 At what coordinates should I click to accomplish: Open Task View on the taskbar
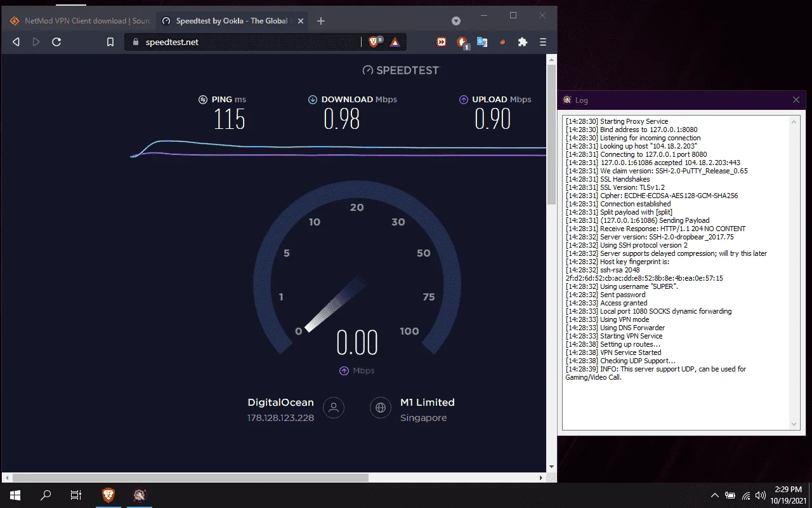pos(76,495)
